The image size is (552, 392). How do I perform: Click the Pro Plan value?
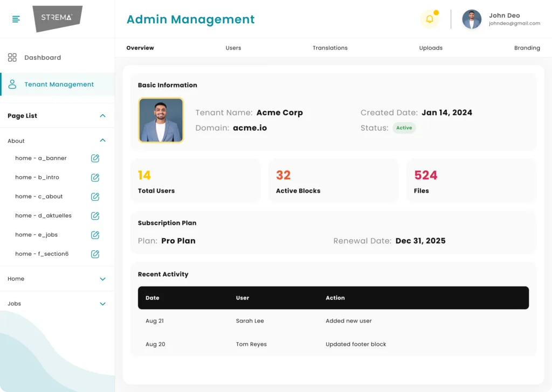[178, 241]
